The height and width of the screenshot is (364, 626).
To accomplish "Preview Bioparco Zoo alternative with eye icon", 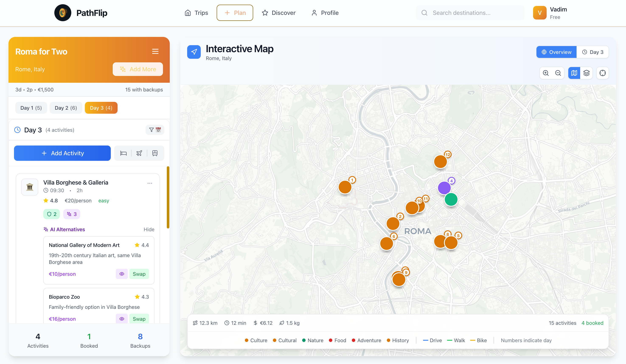I will (x=122, y=319).
